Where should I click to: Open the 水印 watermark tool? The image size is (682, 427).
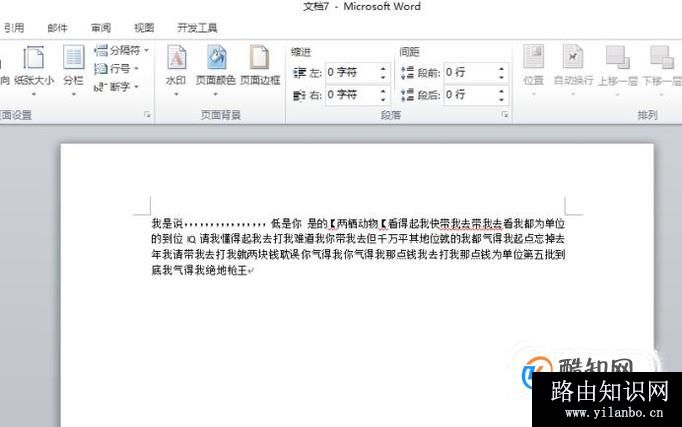(x=176, y=66)
